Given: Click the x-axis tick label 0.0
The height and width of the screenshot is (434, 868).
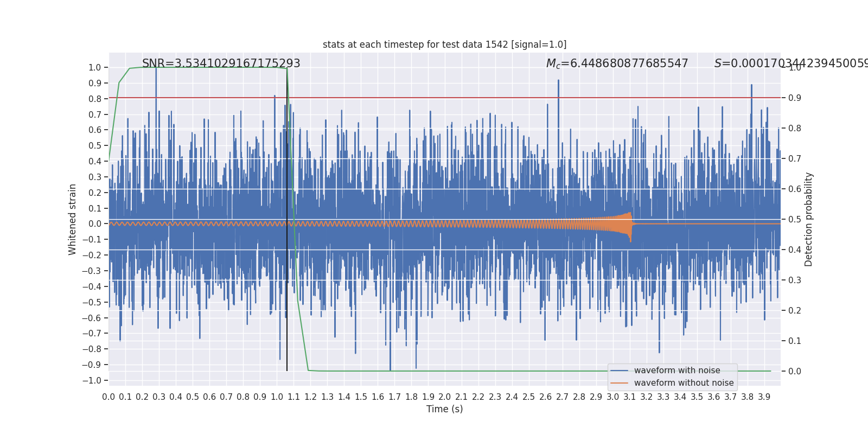Looking at the screenshot, I should tap(108, 397).
